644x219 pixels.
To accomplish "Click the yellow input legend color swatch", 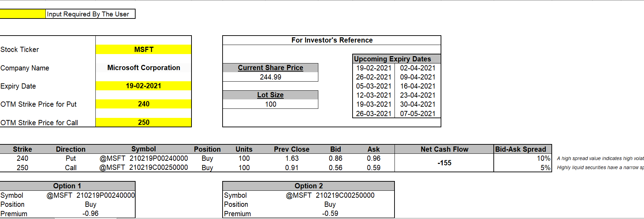I will 23,14.
